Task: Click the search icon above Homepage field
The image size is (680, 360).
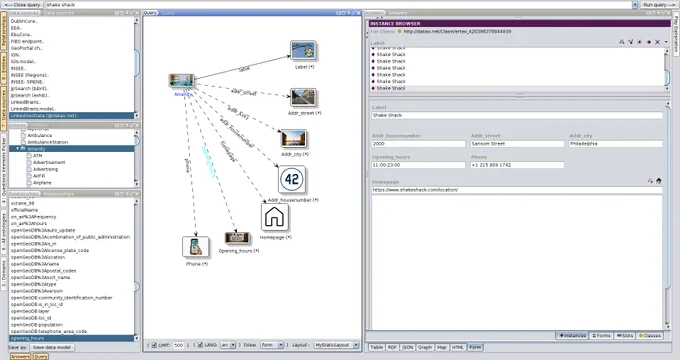Action: (650, 181)
